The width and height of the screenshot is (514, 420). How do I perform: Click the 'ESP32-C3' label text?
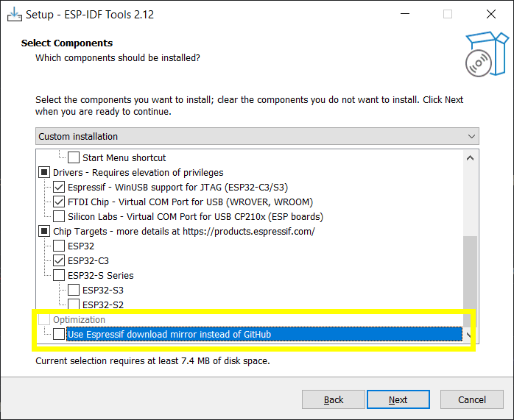(88, 261)
